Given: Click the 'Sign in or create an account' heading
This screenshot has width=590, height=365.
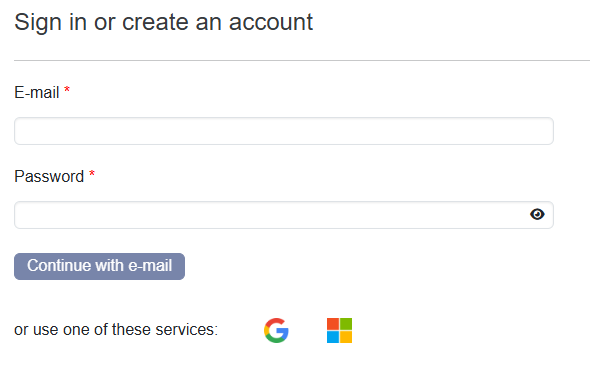Looking at the screenshot, I should (163, 22).
